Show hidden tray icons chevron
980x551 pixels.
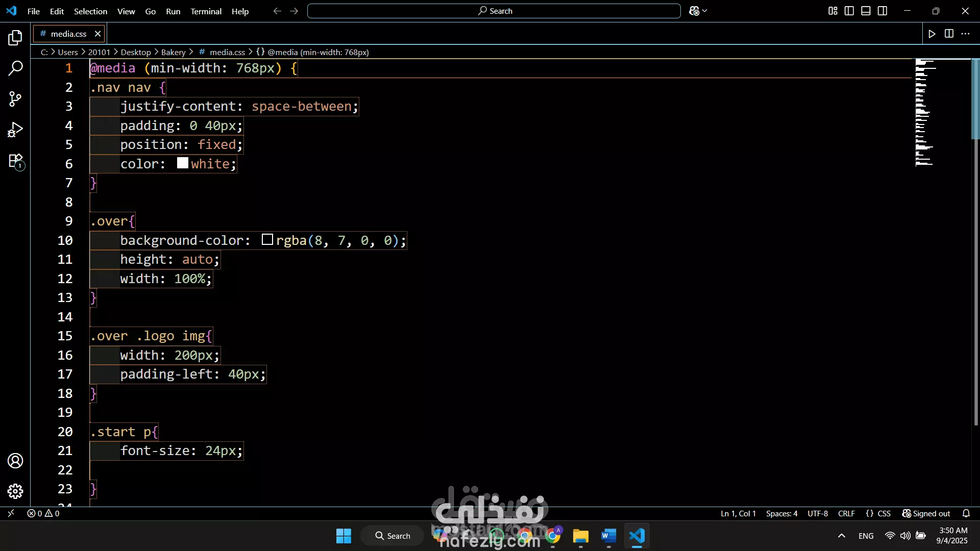tap(842, 536)
